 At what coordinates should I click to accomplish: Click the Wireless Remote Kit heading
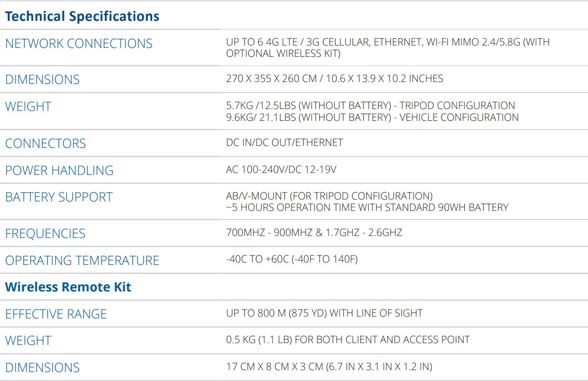[x=68, y=287]
